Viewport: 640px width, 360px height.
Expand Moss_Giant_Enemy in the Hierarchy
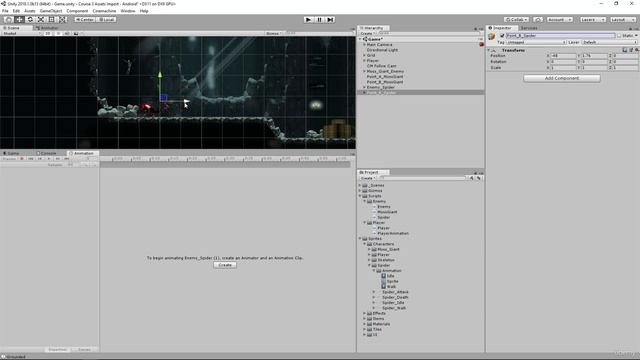364,71
